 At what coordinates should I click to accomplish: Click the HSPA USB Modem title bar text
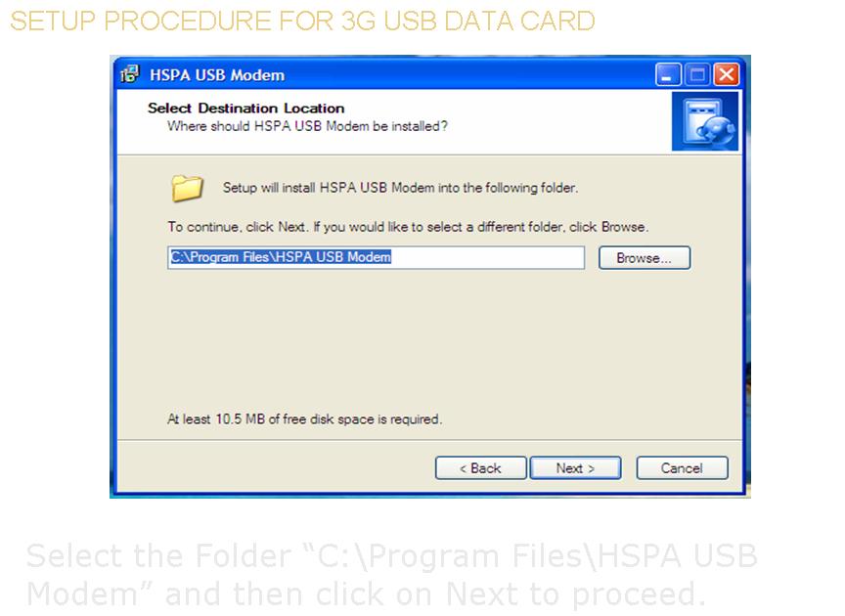tap(217, 75)
